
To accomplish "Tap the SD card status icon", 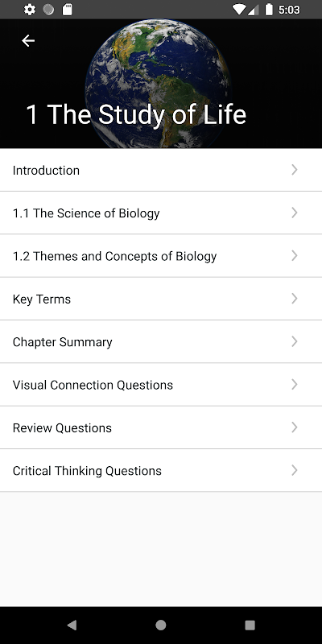I will click(x=67, y=10).
